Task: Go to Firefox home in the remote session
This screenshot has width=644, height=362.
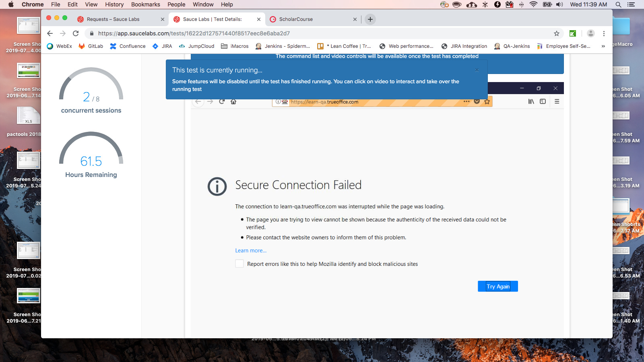Action: coord(233,102)
